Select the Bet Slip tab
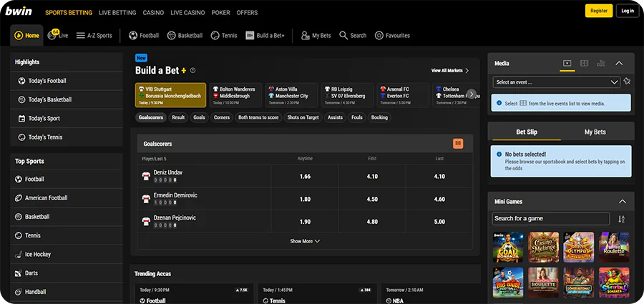The width and height of the screenshot is (644, 304). pos(527,132)
